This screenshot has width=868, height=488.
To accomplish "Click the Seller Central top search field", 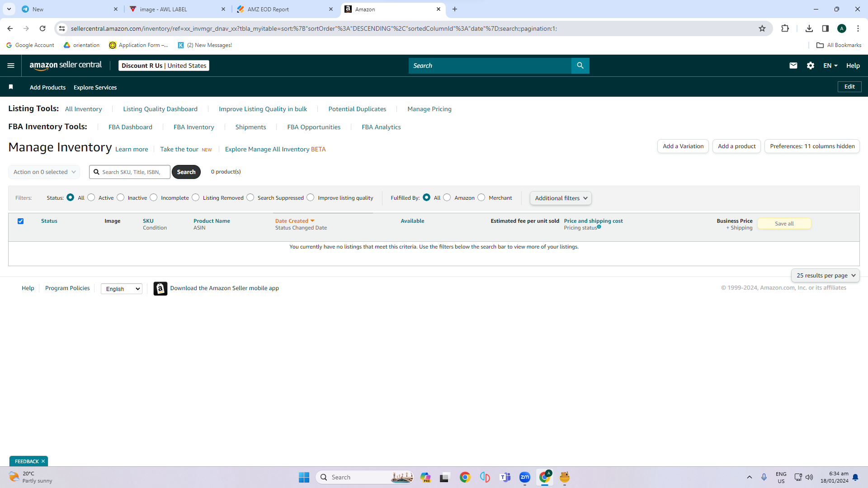I will click(x=490, y=66).
